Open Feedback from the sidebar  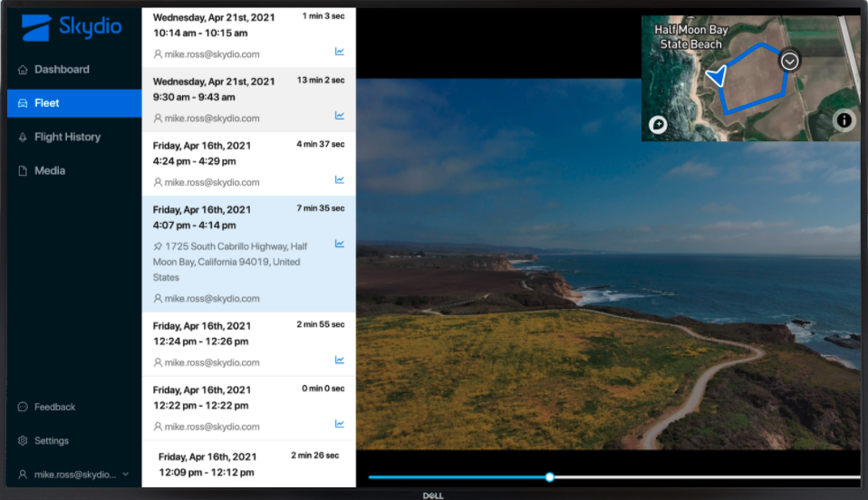pyautogui.click(x=54, y=408)
